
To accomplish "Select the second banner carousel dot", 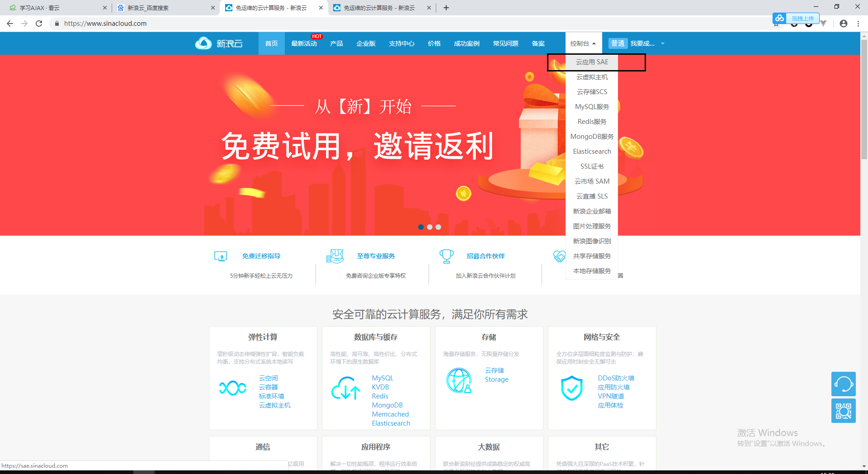I will pos(429,227).
